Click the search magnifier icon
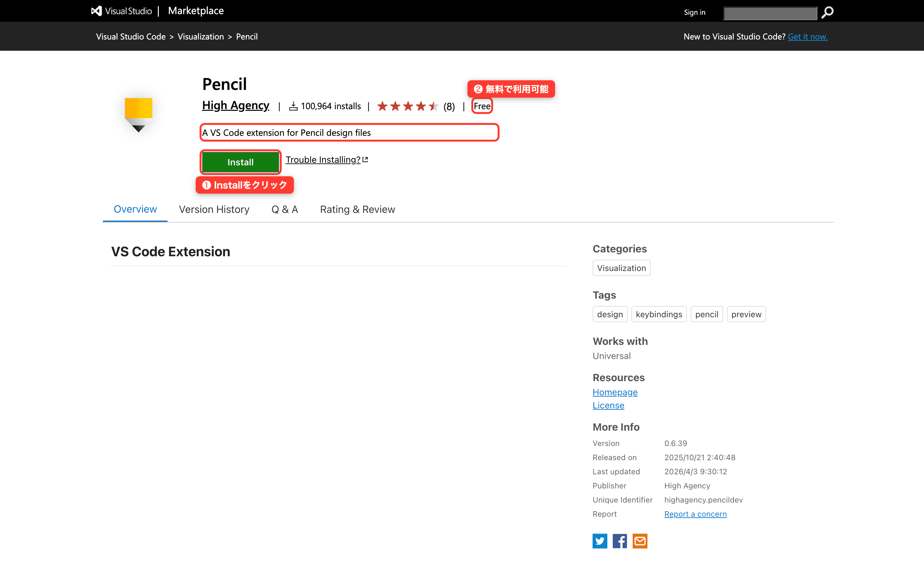924x578 pixels. tap(827, 13)
